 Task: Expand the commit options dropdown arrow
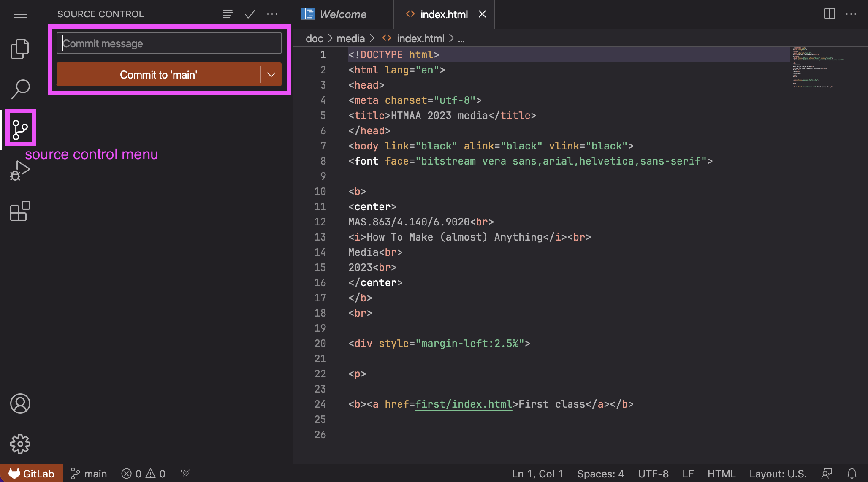pyautogui.click(x=271, y=75)
